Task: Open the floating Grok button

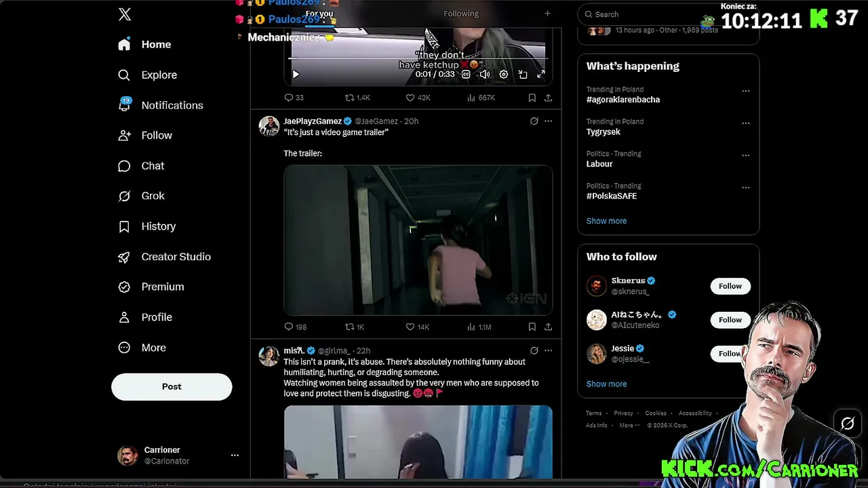Action: [x=848, y=424]
